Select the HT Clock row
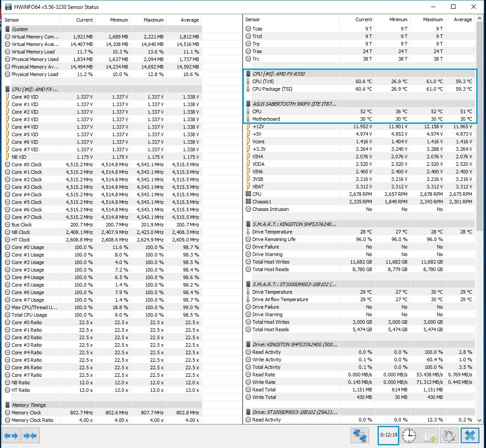This screenshot has width=486, height=448. (x=103, y=240)
